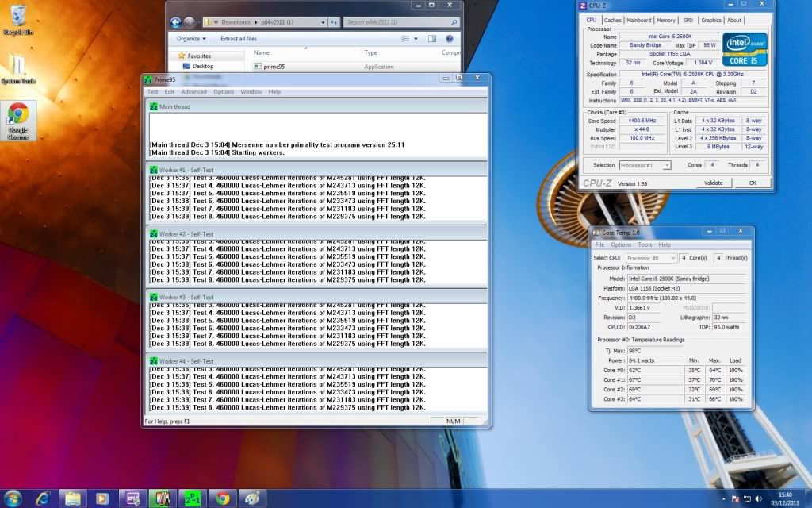Open the view options dropdown arrow in Explorer

416,39
